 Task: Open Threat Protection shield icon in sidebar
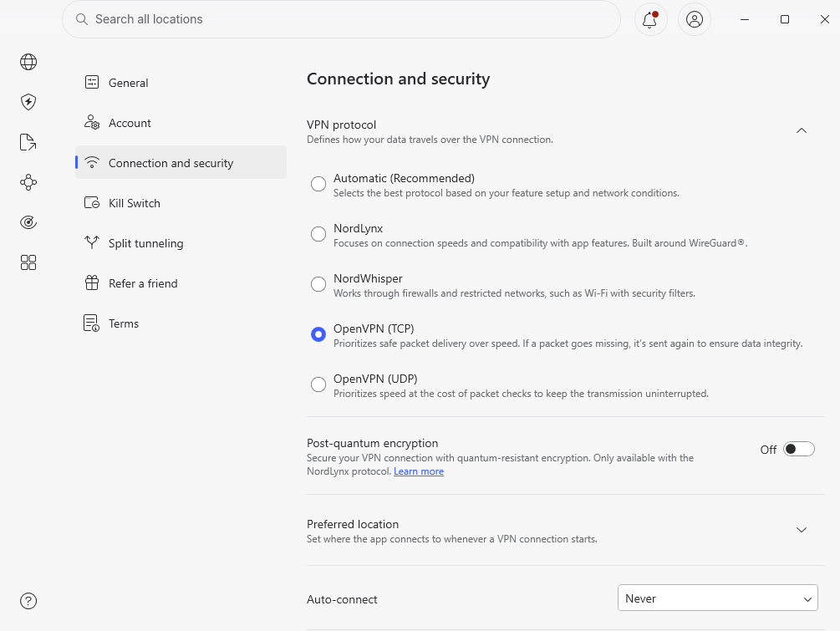click(x=28, y=102)
